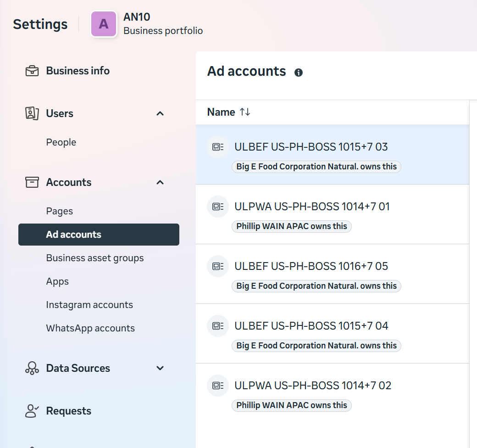Screen dimensions: 477x448
Task: Click the Name column sort arrows
Action: tap(245, 112)
